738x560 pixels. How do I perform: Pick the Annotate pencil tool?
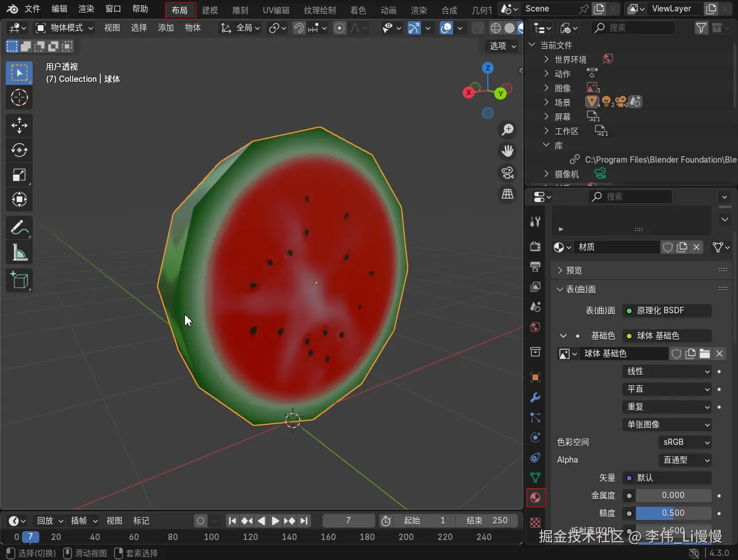point(19,227)
